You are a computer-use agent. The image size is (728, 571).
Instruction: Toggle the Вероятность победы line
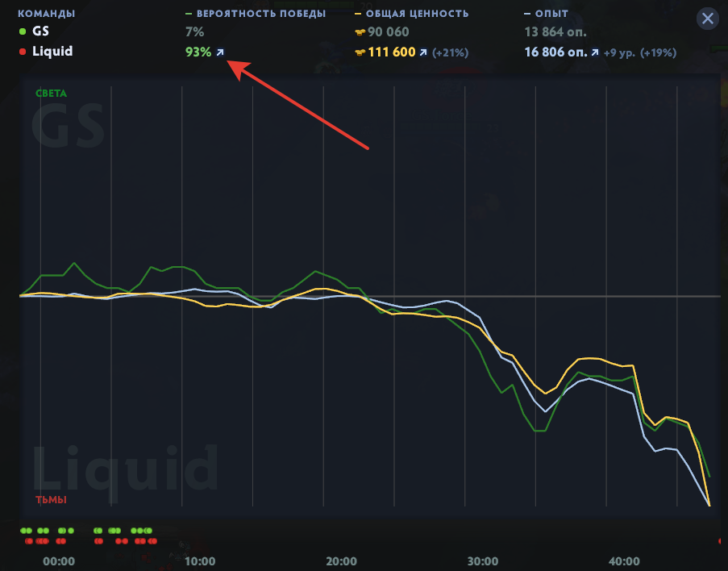[x=256, y=14]
